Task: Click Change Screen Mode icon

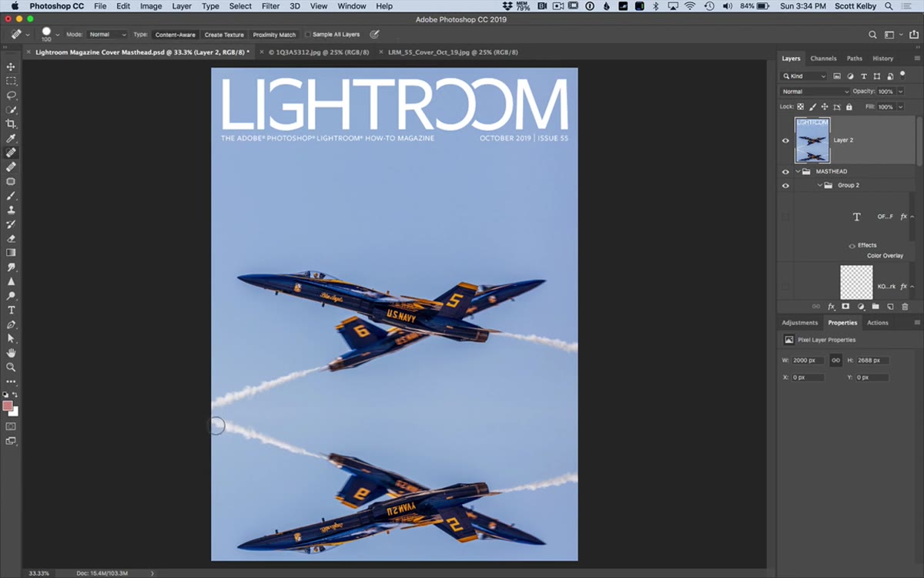Action: (11, 441)
